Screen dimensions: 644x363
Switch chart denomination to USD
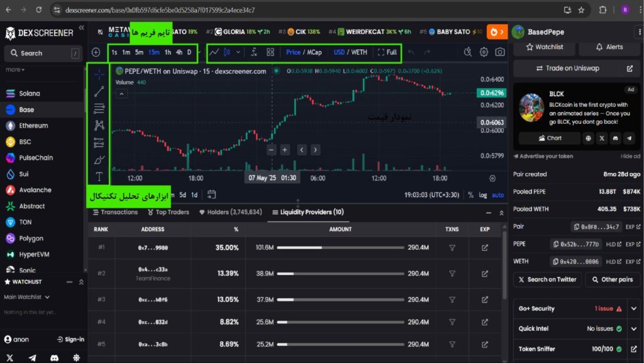click(339, 52)
